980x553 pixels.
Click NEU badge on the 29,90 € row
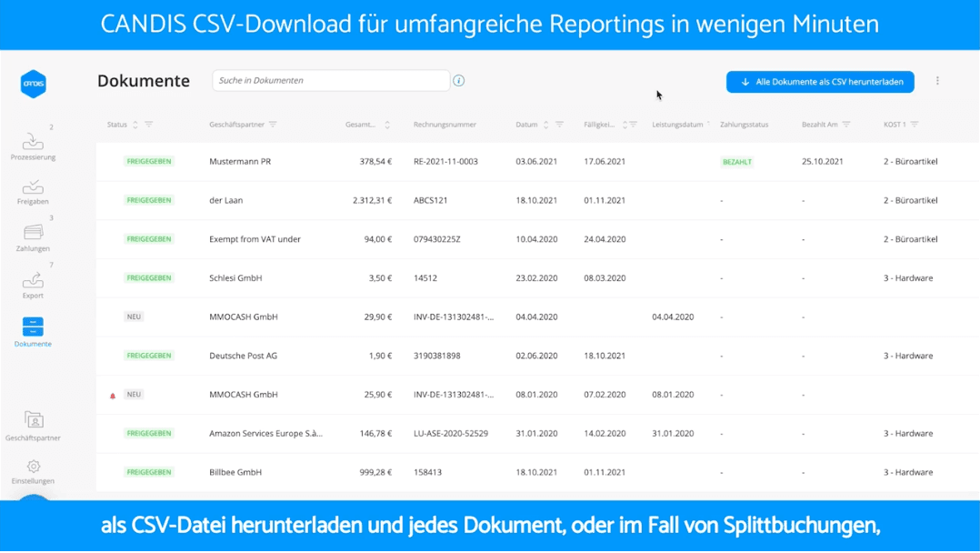(x=134, y=317)
